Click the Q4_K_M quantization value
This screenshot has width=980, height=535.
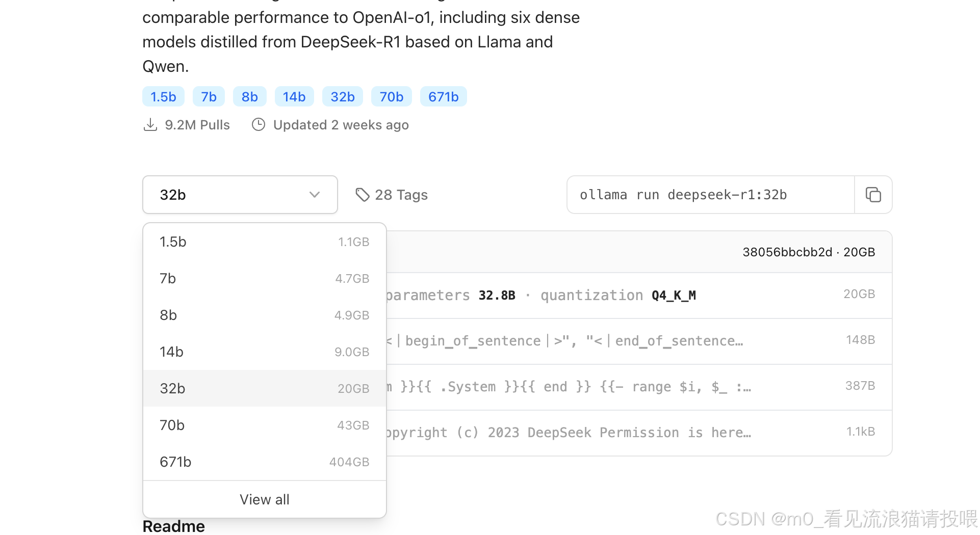[674, 296]
